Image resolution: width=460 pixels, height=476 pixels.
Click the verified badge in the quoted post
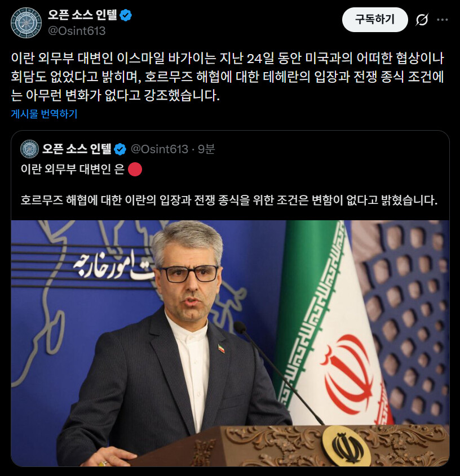[120, 149]
